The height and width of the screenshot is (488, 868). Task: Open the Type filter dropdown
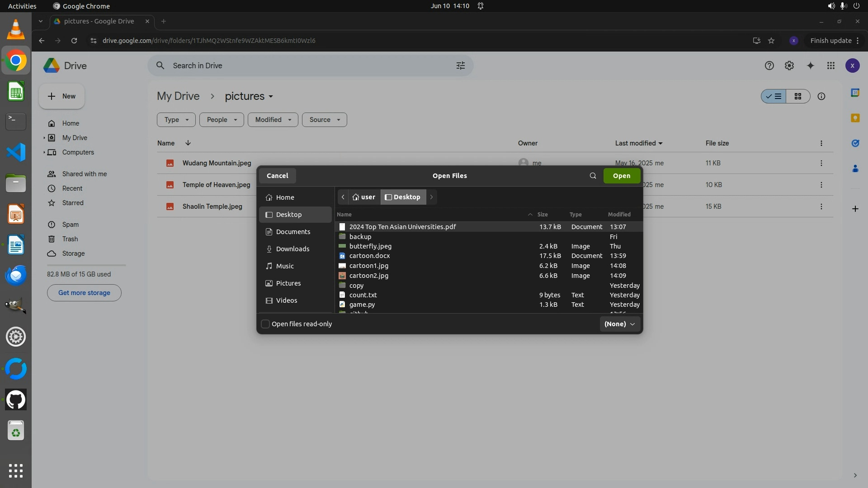tap(176, 120)
